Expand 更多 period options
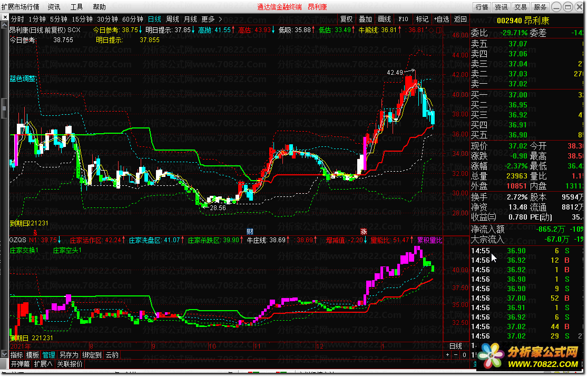588x377 pixels. [208, 19]
